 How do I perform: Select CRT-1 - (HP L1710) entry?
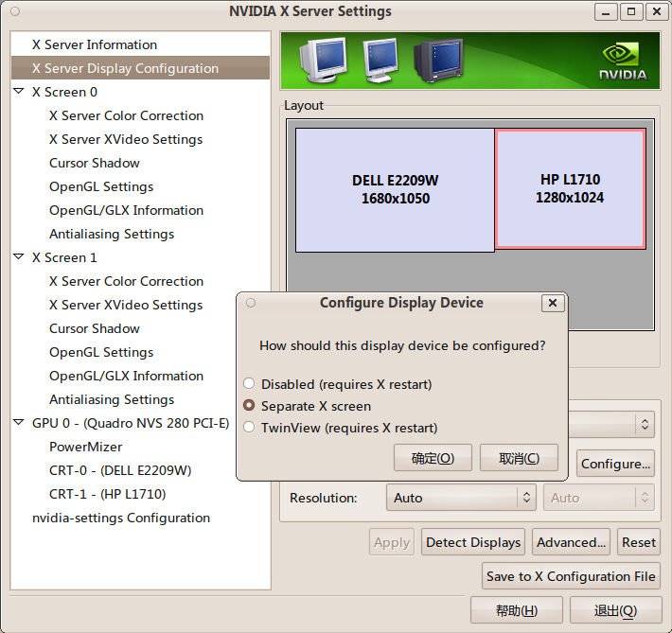107,494
